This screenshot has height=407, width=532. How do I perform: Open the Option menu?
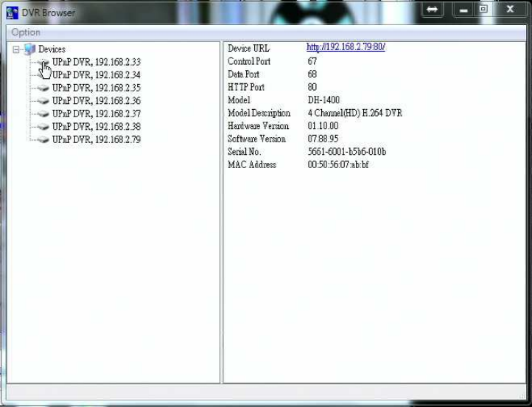[x=26, y=32]
